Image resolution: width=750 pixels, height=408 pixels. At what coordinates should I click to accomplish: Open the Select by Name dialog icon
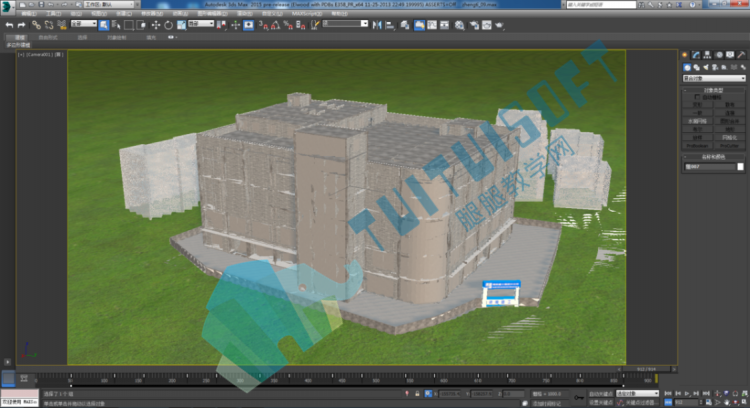(116, 25)
